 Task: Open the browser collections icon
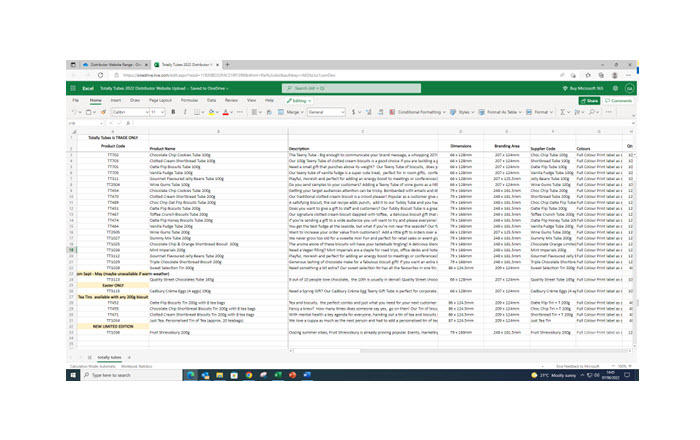pyautogui.click(x=601, y=75)
